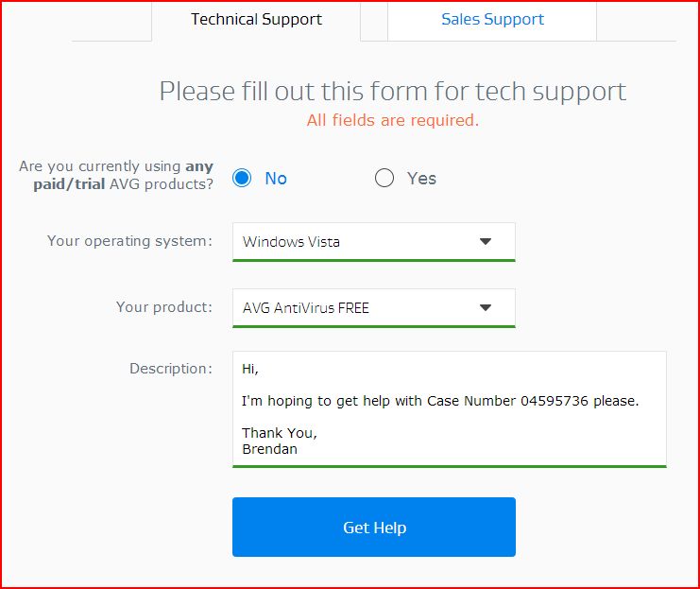This screenshot has width=700, height=589.
Task: Place cursor after 'Brendan' in the description
Action: click(x=299, y=449)
